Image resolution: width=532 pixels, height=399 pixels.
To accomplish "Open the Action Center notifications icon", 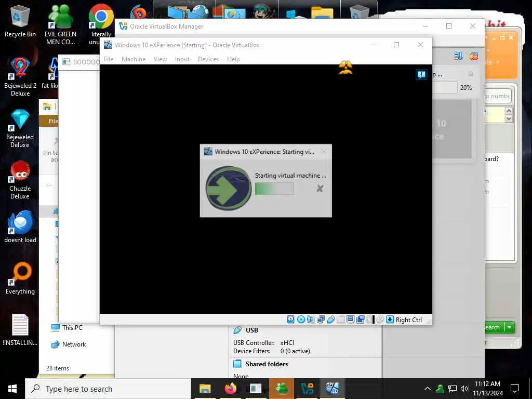I will point(515,389).
